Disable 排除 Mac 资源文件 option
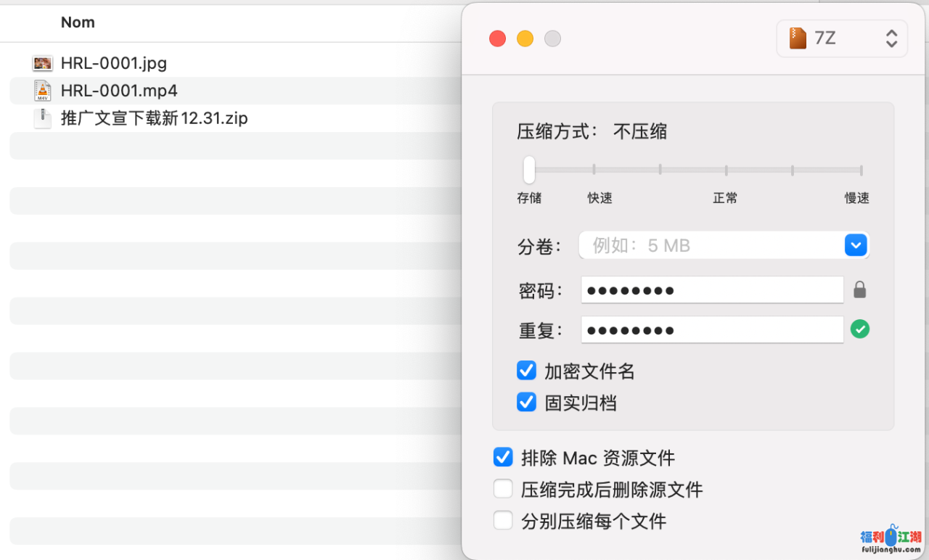This screenshot has height=560, width=929. pyautogui.click(x=503, y=457)
